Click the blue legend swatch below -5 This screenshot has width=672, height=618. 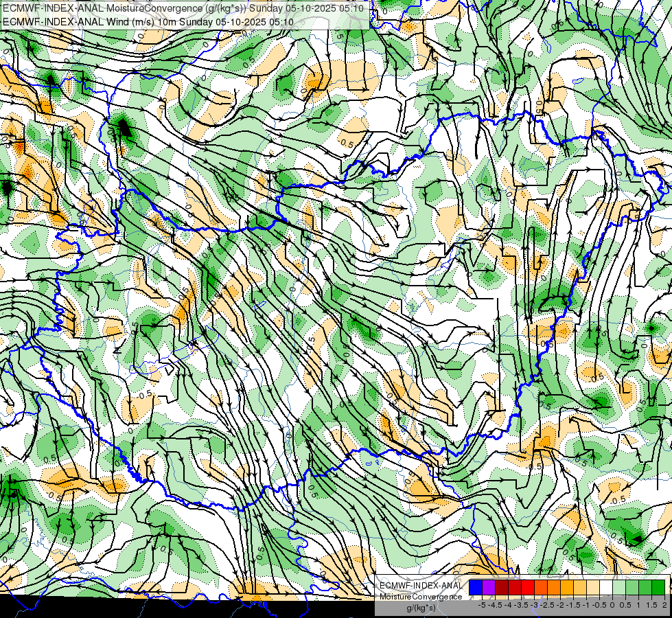click(476, 588)
